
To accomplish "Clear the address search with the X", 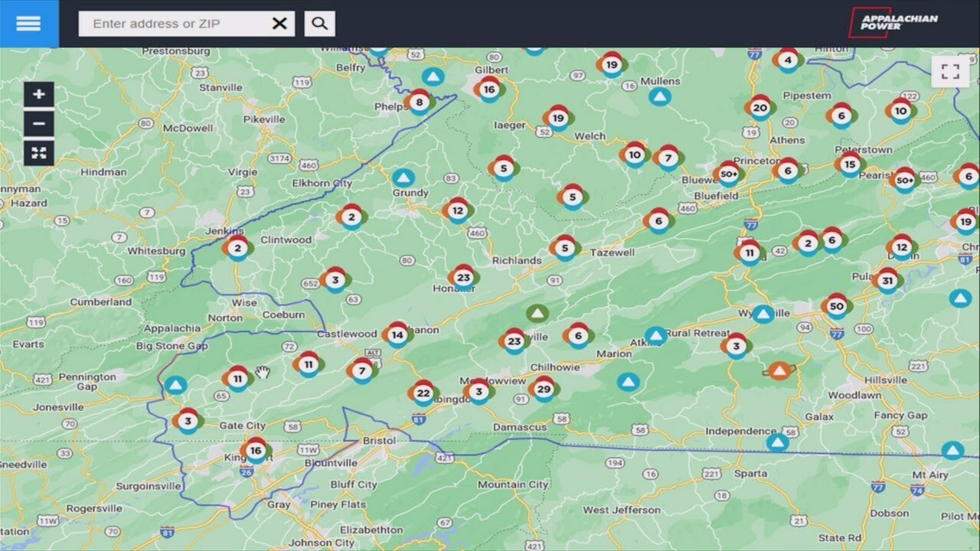I will click(280, 24).
